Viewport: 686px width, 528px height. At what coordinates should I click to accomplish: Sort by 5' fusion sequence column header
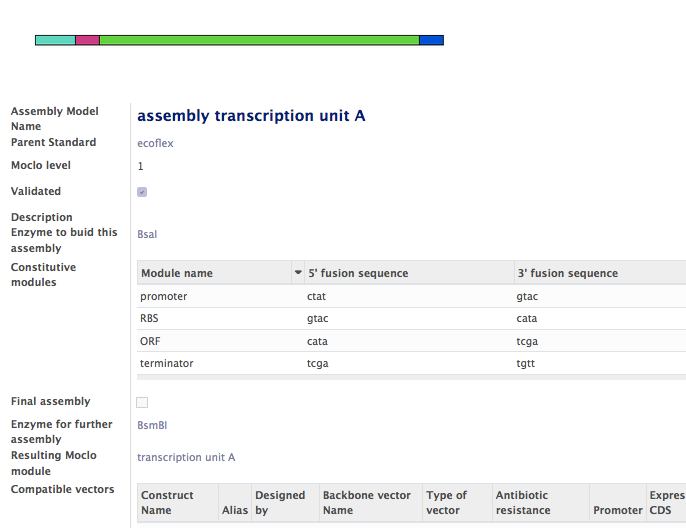pos(358,273)
